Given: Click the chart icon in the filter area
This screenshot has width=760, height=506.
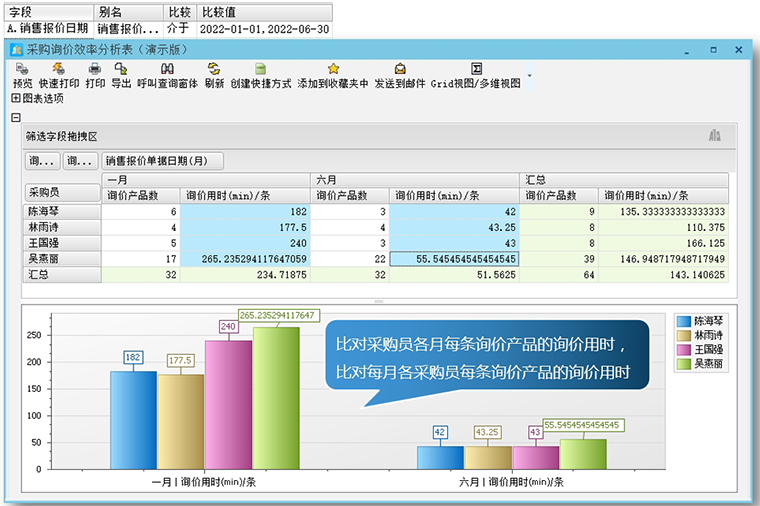Looking at the screenshot, I should click(x=714, y=136).
